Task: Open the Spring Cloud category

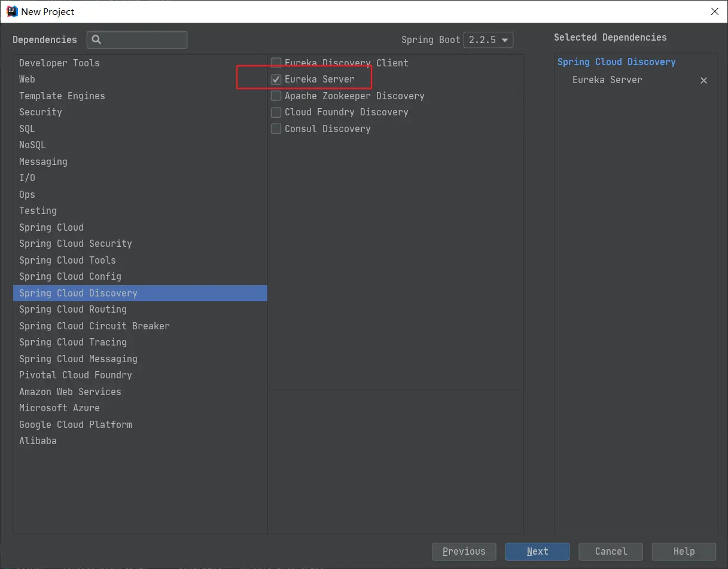Action: (140, 227)
